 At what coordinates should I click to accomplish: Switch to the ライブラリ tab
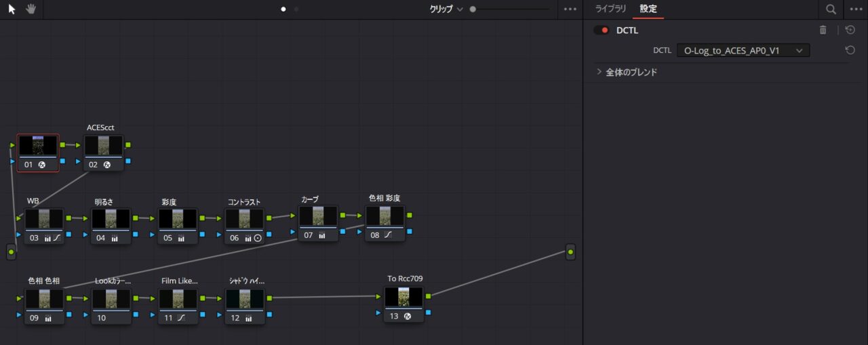pyautogui.click(x=610, y=9)
